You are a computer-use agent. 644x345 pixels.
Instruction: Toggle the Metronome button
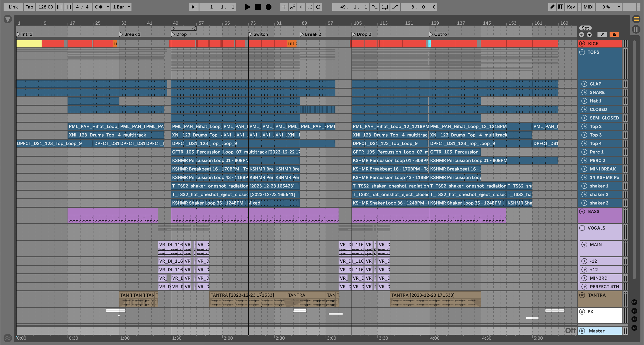tap(99, 7)
